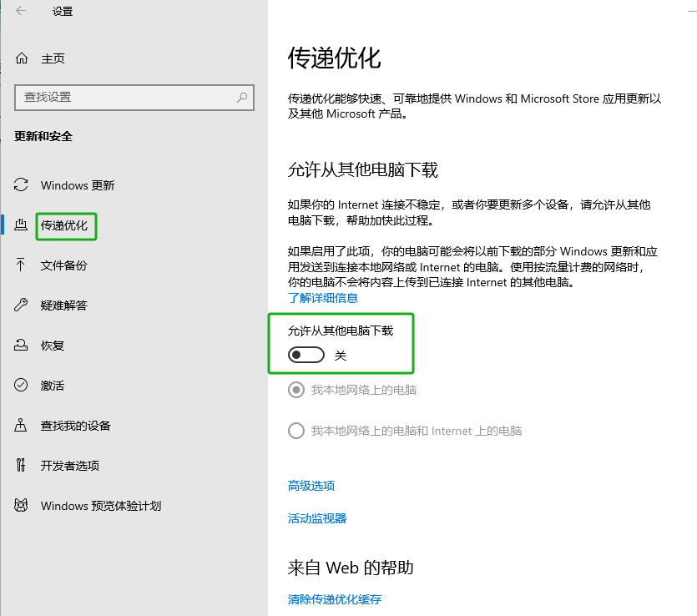This screenshot has width=697, height=616.
Task: Click the Windows 更新 refresh icon
Action: tap(22, 185)
